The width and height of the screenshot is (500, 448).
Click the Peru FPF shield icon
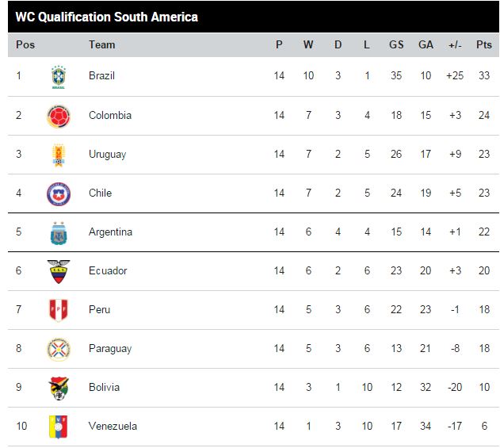(59, 311)
